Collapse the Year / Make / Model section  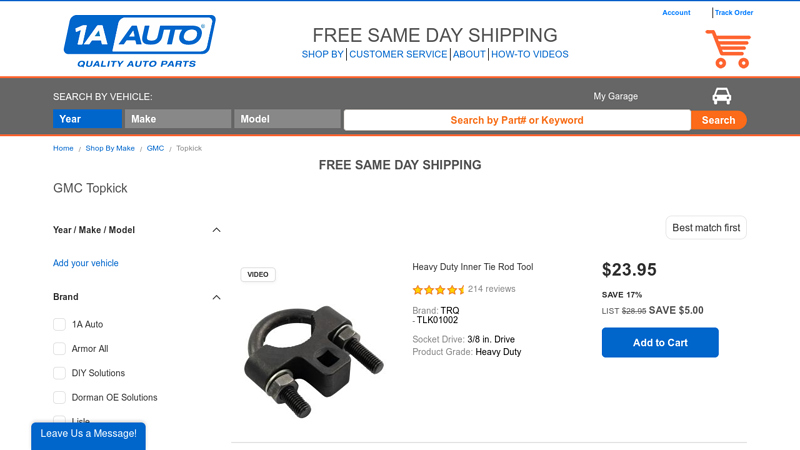(x=216, y=230)
